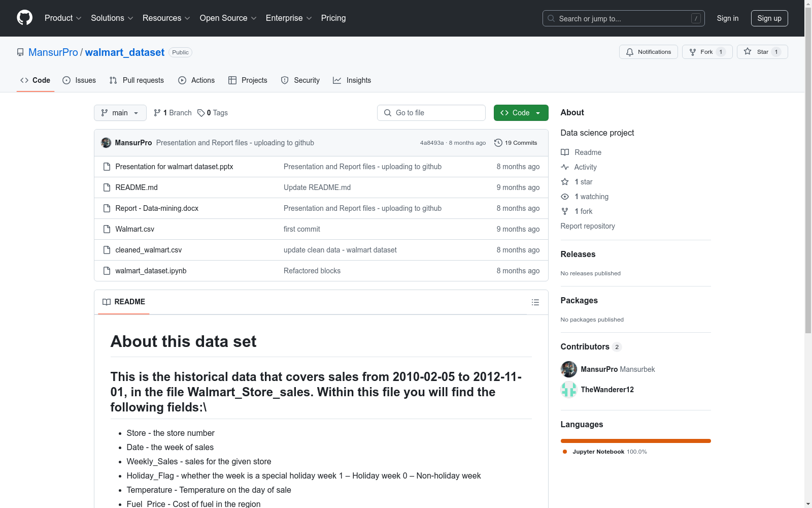This screenshot has height=508, width=812.
Task: Click the Notifications bell icon
Action: (x=630, y=52)
